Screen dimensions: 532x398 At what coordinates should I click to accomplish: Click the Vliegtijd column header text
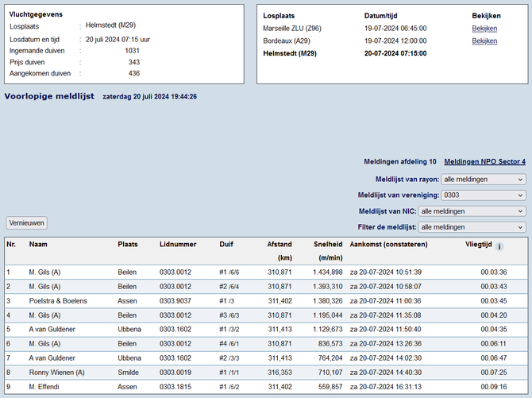click(x=478, y=244)
